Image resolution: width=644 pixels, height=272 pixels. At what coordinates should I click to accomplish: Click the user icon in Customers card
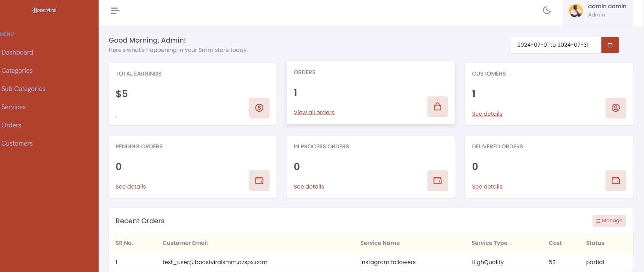pos(615,108)
